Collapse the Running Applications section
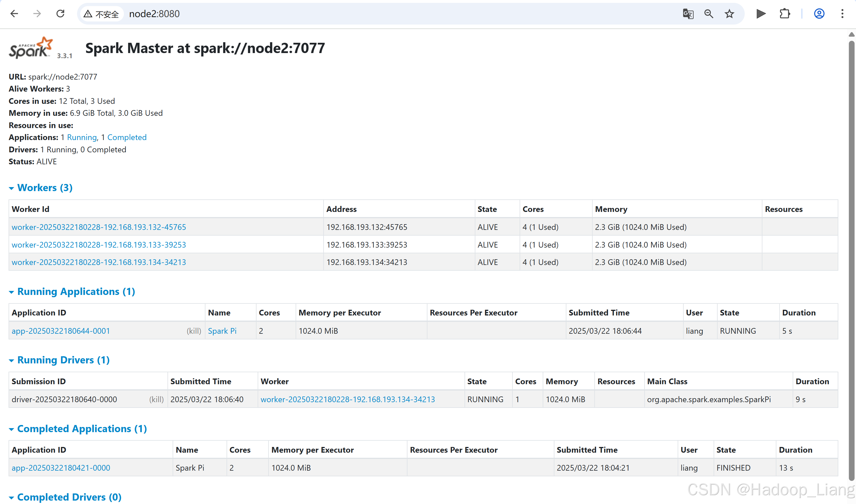Screen dimensions: 856x504 point(76,292)
